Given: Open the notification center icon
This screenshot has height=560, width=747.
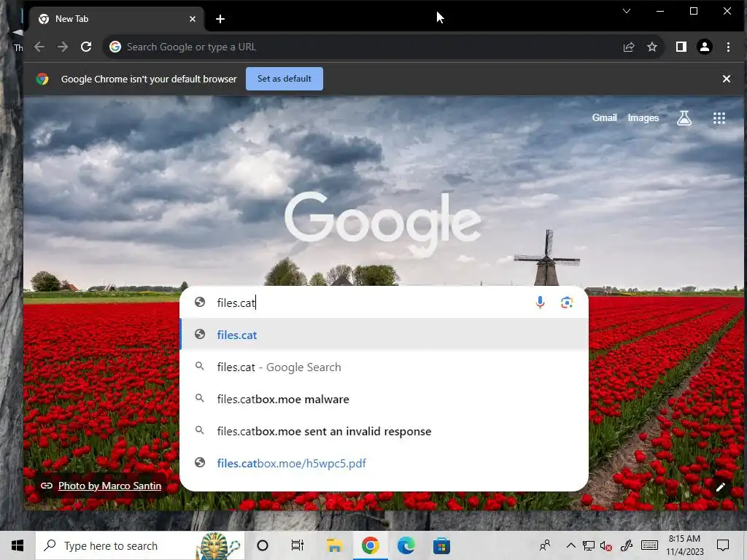Looking at the screenshot, I should coord(723,545).
